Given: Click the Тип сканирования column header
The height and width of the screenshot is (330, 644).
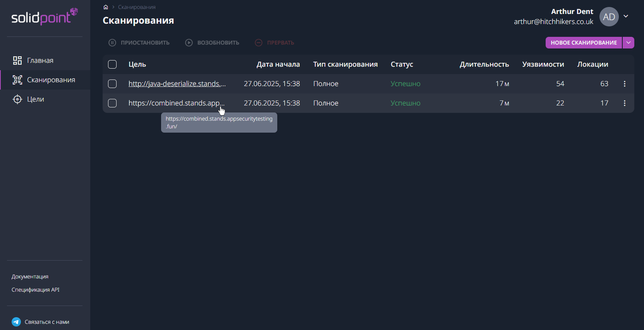Looking at the screenshot, I should [345, 64].
